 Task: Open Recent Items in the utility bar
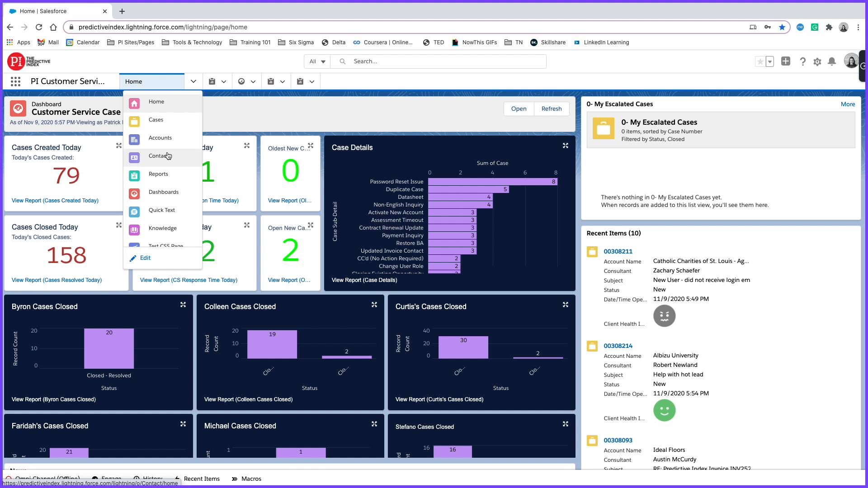coord(197,479)
